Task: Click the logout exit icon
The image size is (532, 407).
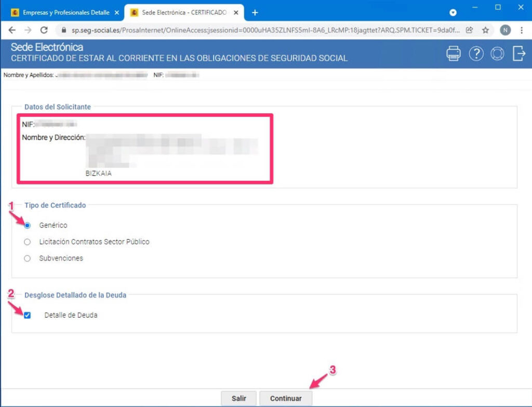Action: pyautogui.click(x=519, y=54)
